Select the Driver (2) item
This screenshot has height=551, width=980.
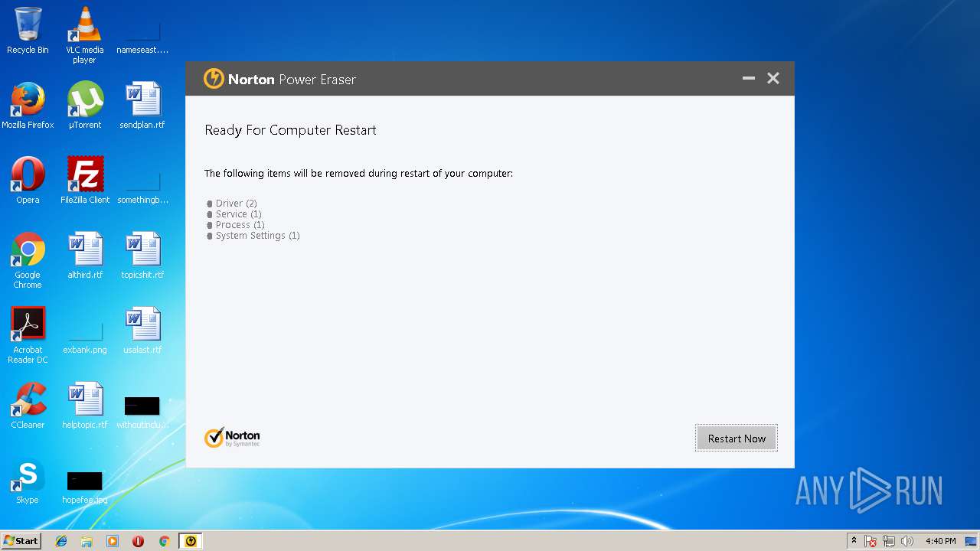[236, 204]
